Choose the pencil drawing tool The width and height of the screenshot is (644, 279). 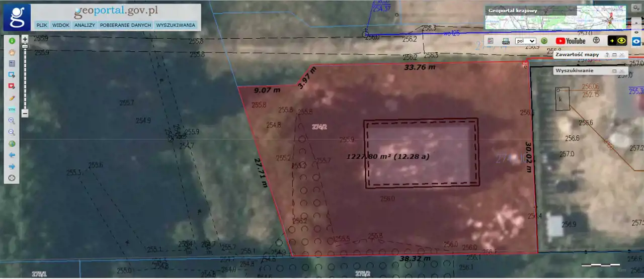[x=12, y=98]
